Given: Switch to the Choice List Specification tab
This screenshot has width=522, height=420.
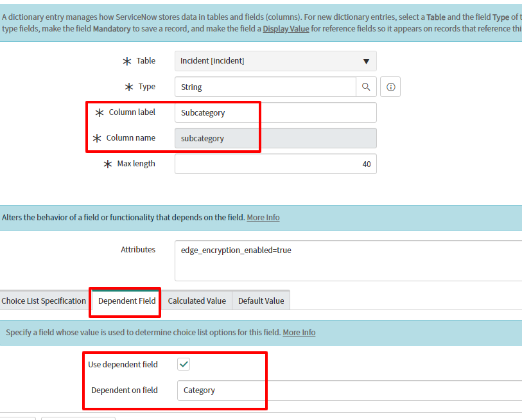Looking at the screenshot, I should click(44, 300).
